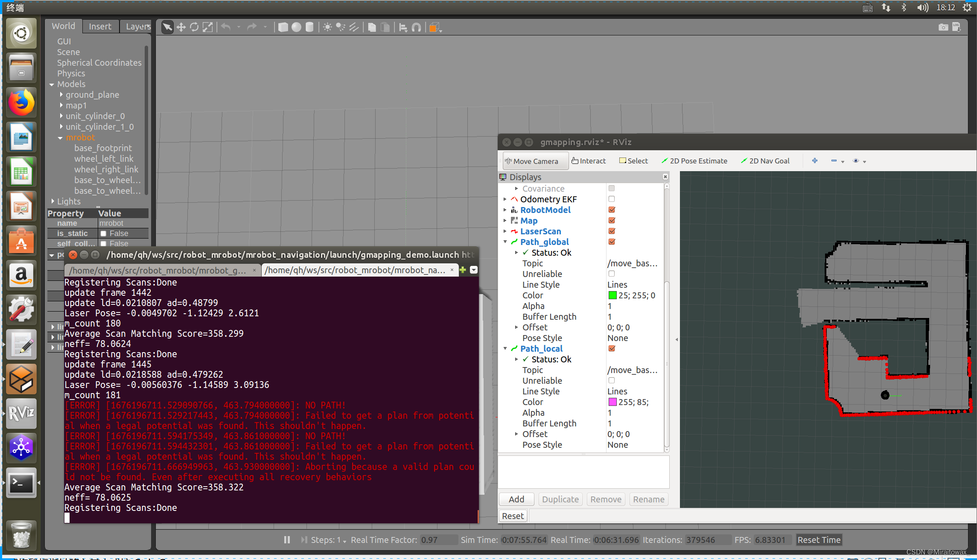This screenshot has height=560, width=977.
Task: Select the Gazebo rotate mode tool
Action: (194, 27)
